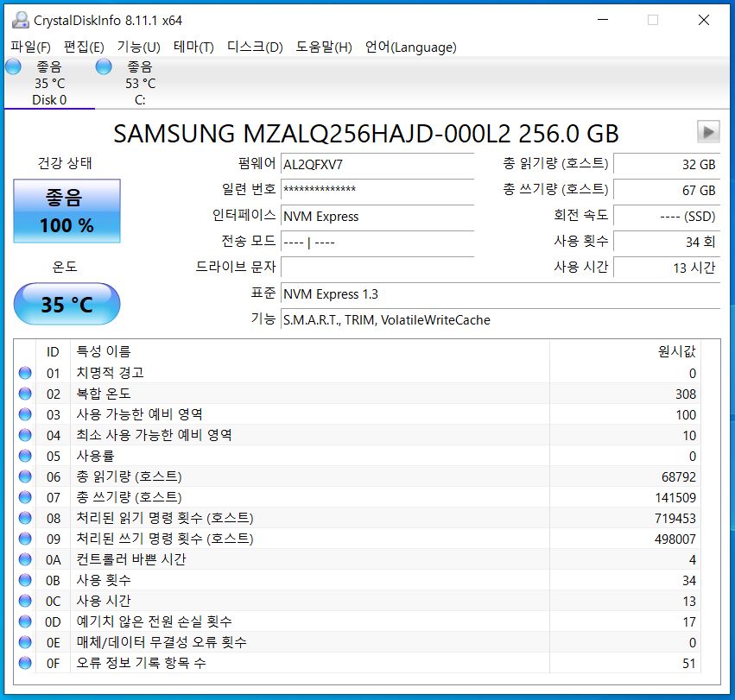Click blue status dot for attribute 08
Screen dimensions: 735x700
tap(25, 518)
